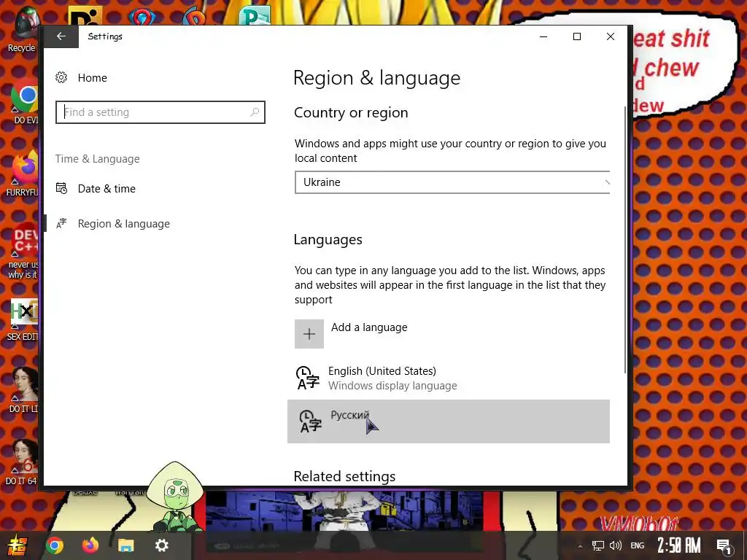Click the Region & language sidebar icon
Viewport: 747px width, 560px height.
click(61, 223)
